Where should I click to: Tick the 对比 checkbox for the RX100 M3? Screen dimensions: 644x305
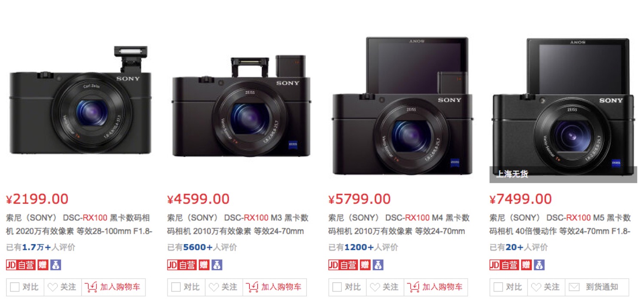coord(176,287)
